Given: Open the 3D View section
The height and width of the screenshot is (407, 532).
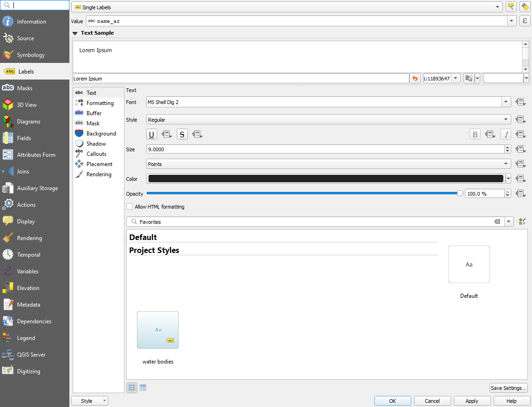Looking at the screenshot, I should click(x=35, y=105).
